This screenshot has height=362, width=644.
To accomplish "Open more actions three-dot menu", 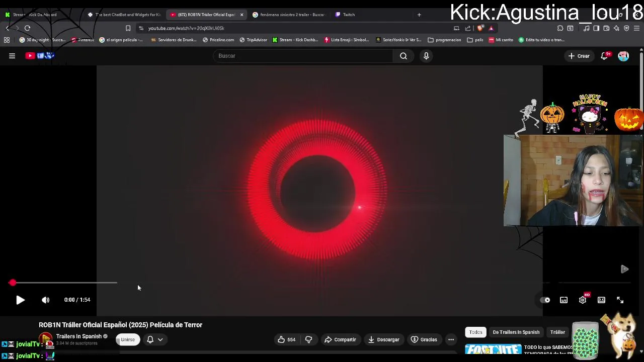I will pyautogui.click(x=451, y=340).
